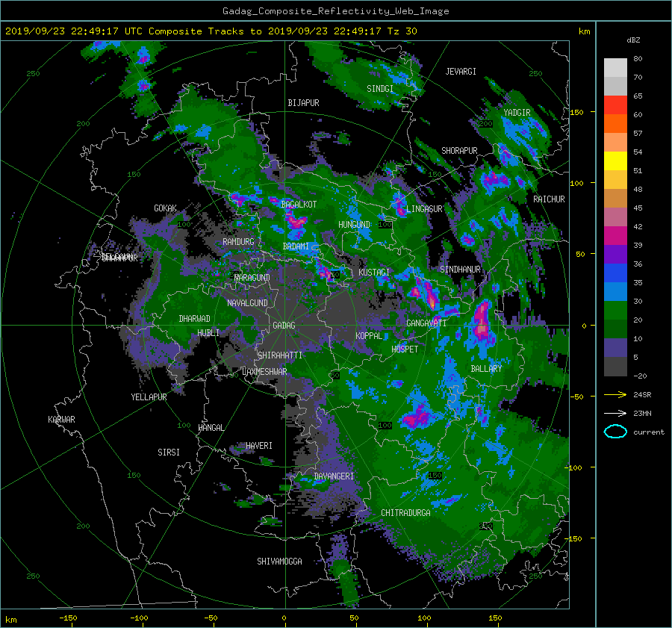This screenshot has height=628, width=672.
Task: Click the -150 tick on bottom axis
Action: click(68, 618)
